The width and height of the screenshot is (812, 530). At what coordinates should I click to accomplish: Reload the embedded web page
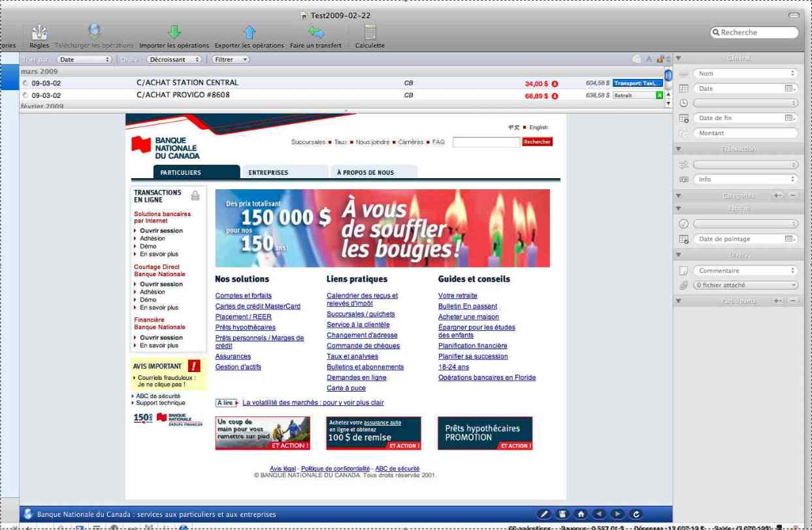point(636,514)
